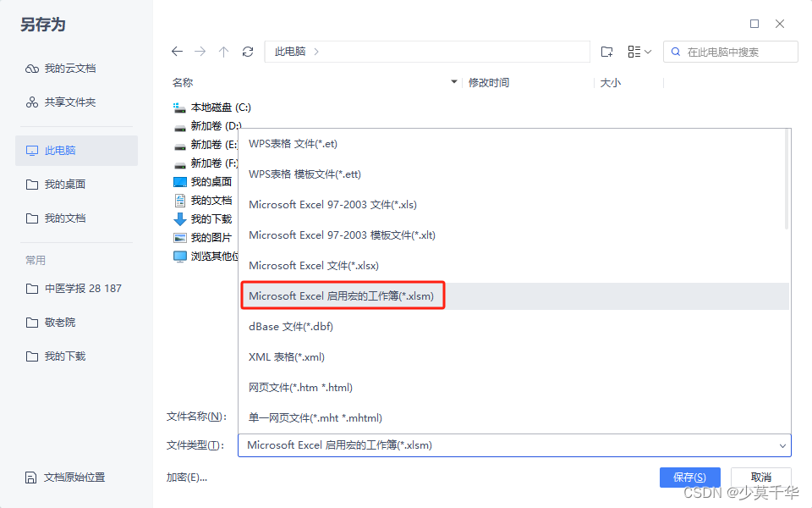Choose Excel 97-2003 文件(*.xls) type
Screen dimensions: 812x508
[513, 205]
